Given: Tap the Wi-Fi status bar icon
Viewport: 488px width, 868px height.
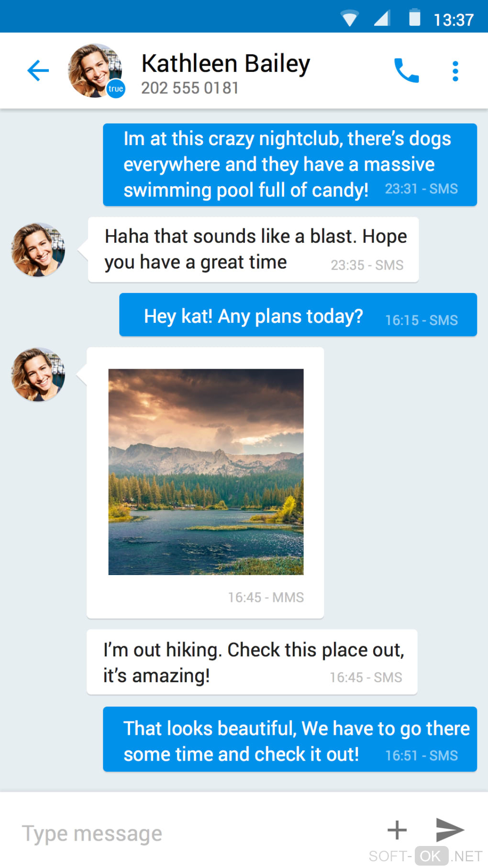Looking at the screenshot, I should point(350,19).
